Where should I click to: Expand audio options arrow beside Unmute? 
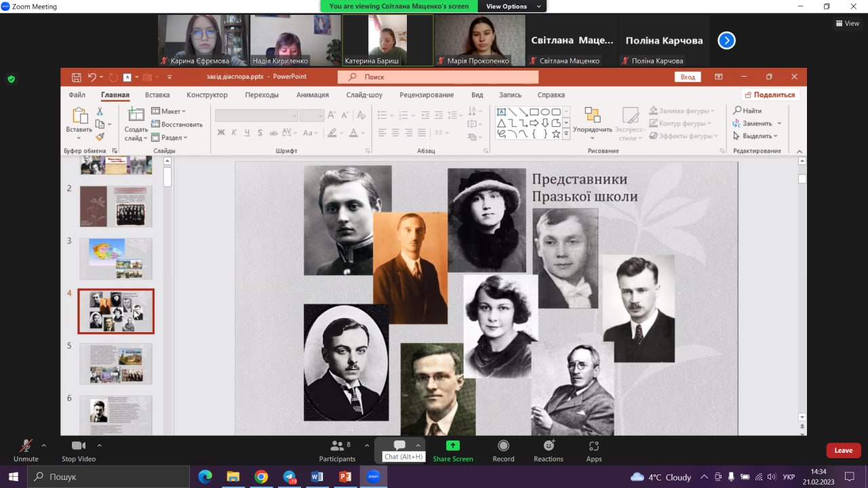[44, 445]
